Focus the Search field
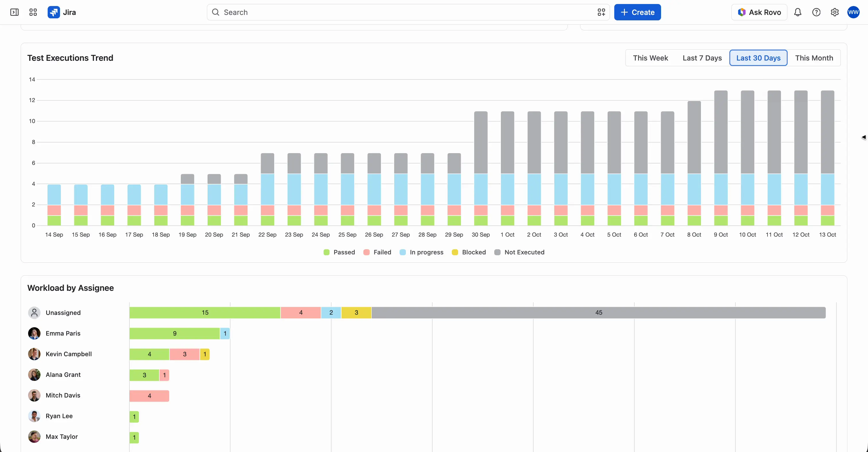 coord(408,12)
